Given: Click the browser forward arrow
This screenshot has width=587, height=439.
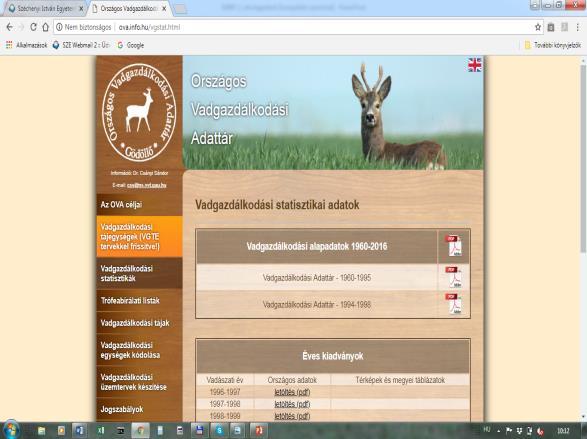Looking at the screenshot, I should point(21,27).
